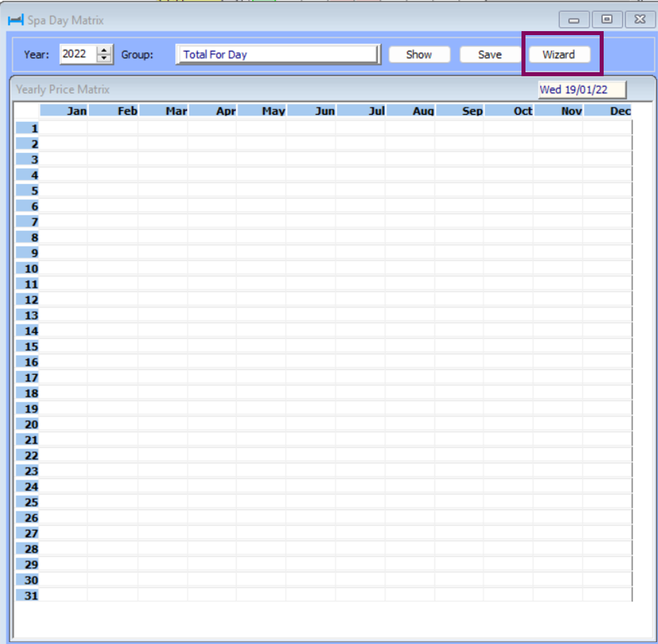Click the date field Wed 19/01/22
The height and width of the screenshot is (644, 658).
(582, 89)
